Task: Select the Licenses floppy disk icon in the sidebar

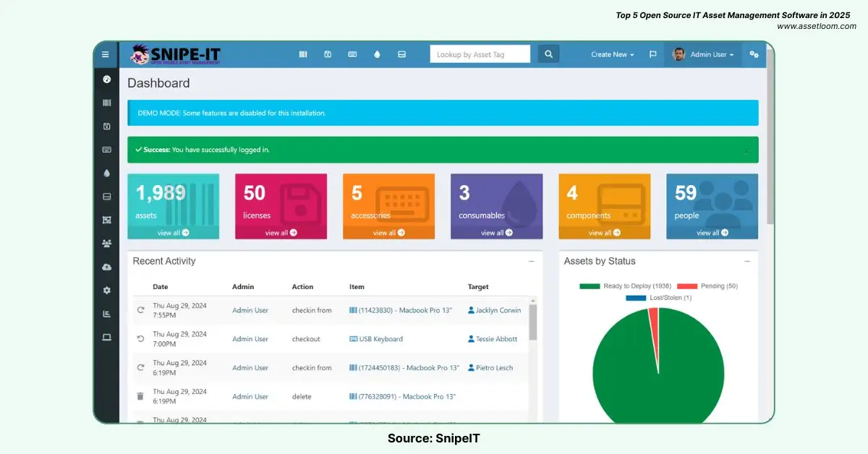Action: (106, 127)
